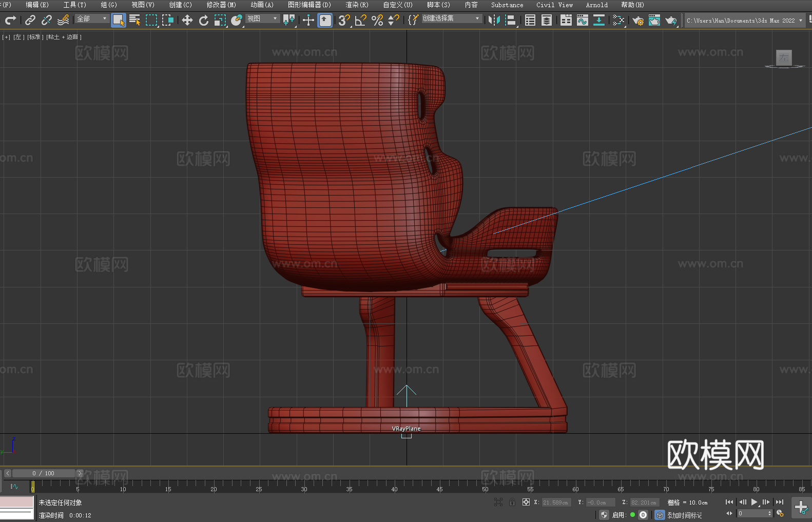Open the Material Editor node icon
812x522 pixels.
[x=618, y=20]
